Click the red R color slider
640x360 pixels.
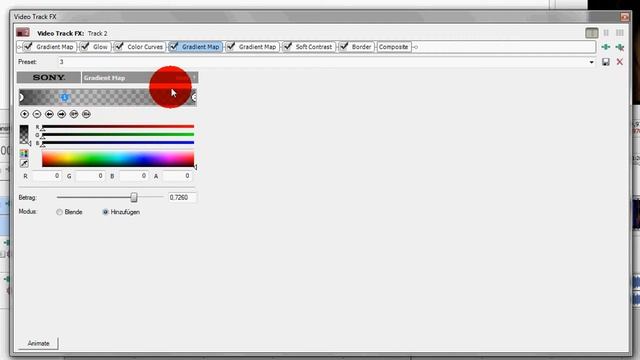[118, 127]
